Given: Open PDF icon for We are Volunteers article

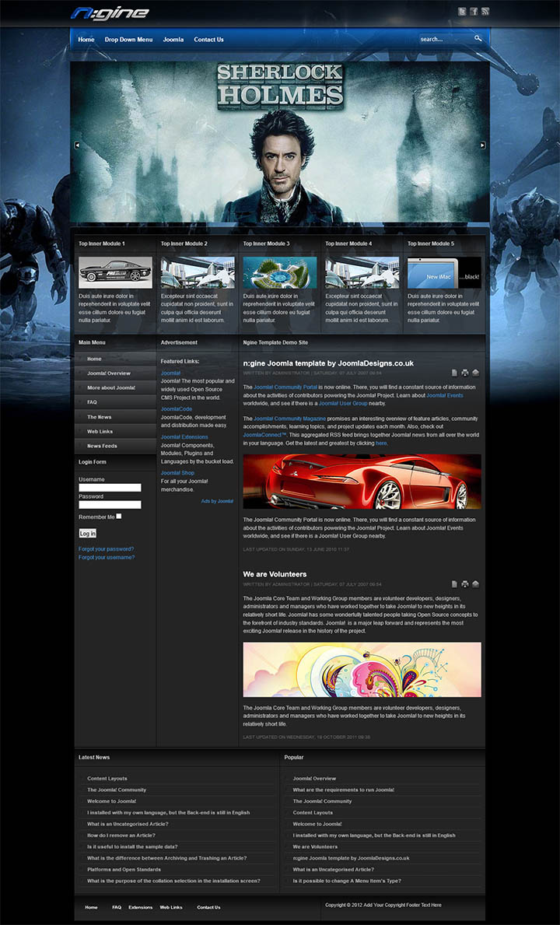Looking at the screenshot, I should click(x=454, y=584).
